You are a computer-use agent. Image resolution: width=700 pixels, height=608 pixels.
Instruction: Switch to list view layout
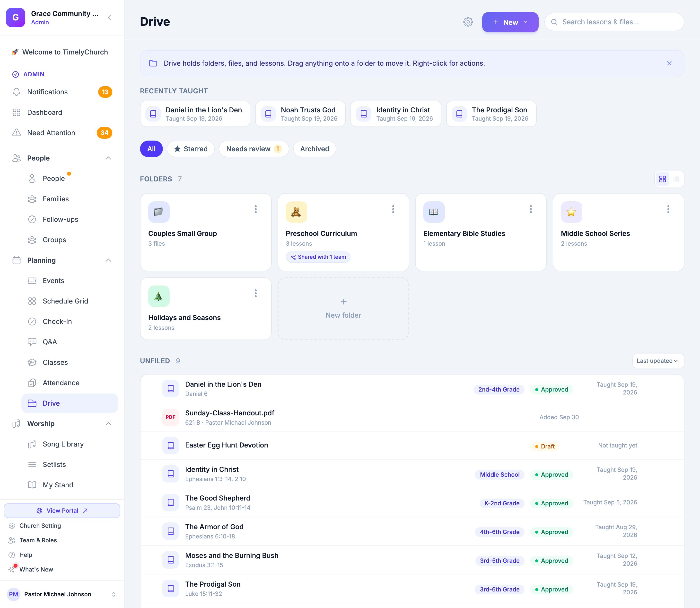[x=676, y=179]
